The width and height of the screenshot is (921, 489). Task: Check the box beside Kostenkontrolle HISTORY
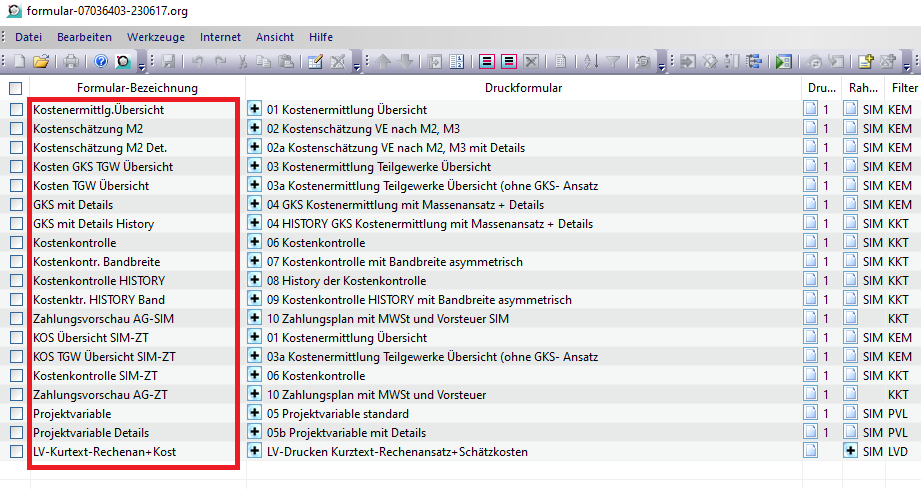tap(15, 281)
